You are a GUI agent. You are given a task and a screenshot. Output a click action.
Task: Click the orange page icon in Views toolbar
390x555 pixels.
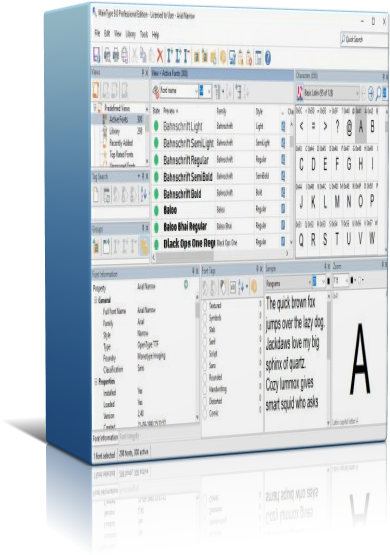point(96,90)
